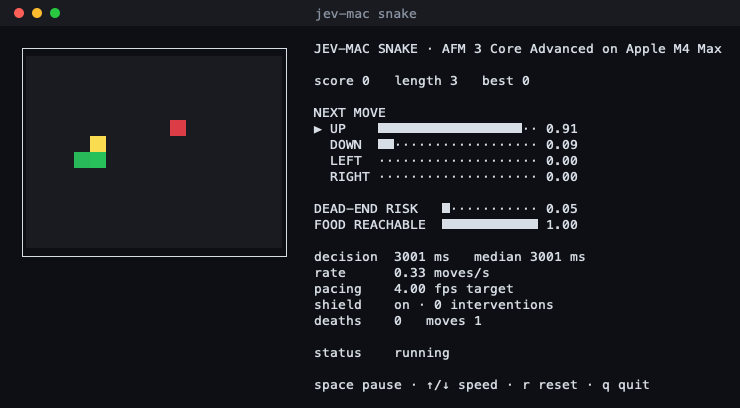Screen dimensions: 740x408
Task: Select the DOWN move label
Action: [346, 145]
